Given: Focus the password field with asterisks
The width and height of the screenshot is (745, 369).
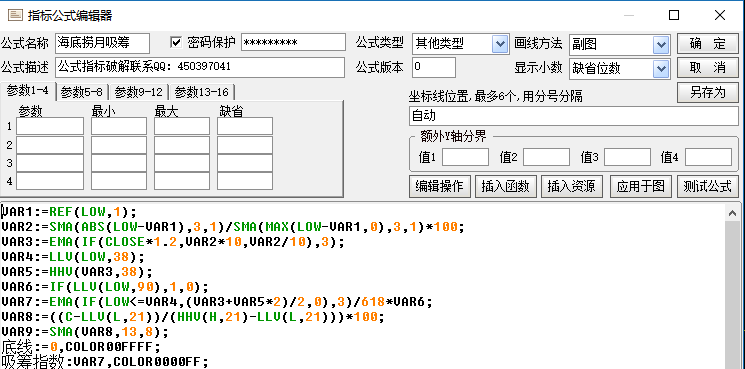Looking at the screenshot, I should point(293,42).
